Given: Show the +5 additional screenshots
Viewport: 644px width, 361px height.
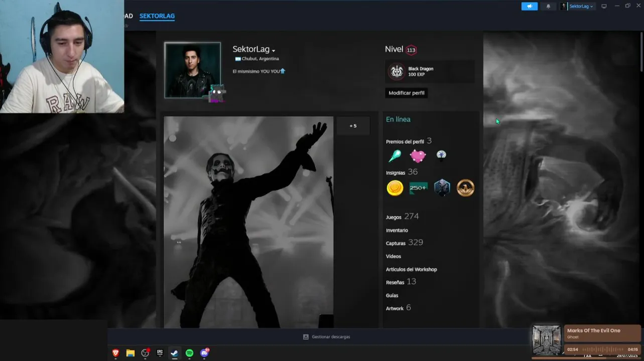Looking at the screenshot, I should click(353, 126).
